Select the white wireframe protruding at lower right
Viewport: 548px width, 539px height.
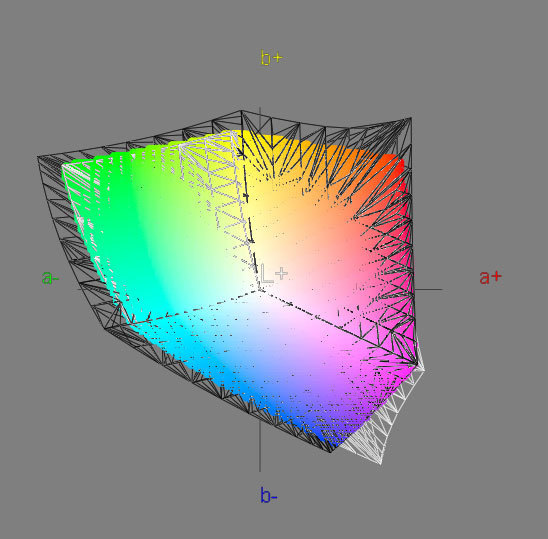click(384, 419)
